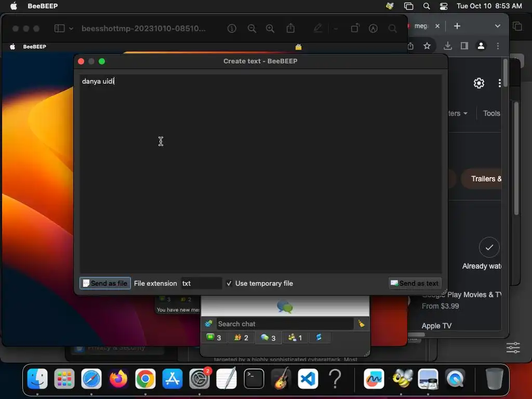Viewport: 532px width, 399px height.
Task: Open the Tools option in search results
Action: tap(491, 113)
